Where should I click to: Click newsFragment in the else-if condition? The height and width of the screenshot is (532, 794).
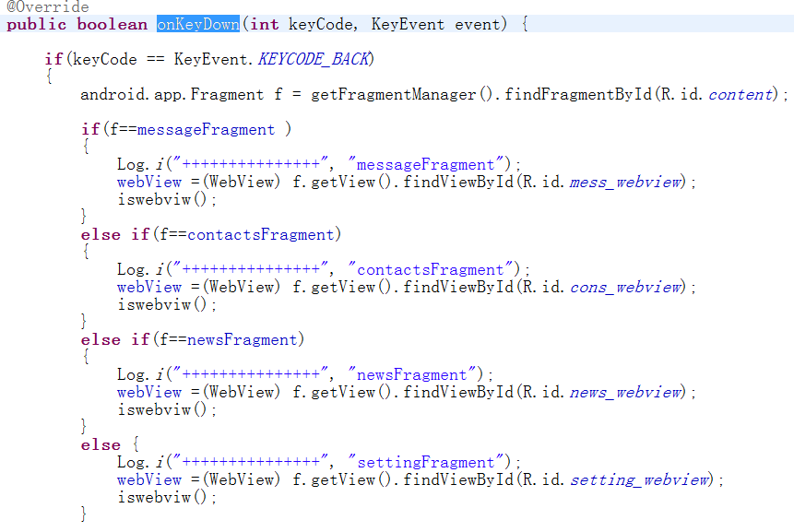point(242,339)
